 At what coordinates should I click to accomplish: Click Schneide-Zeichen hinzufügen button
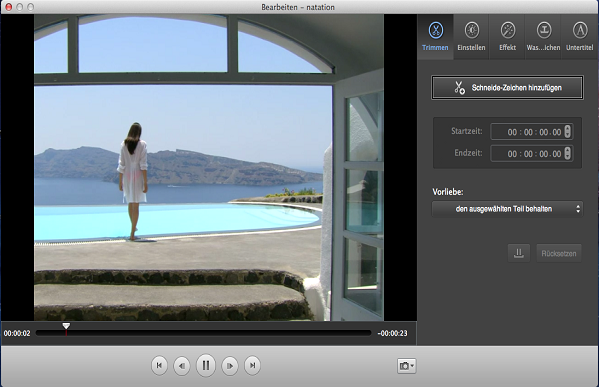click(x=507, y=87)
